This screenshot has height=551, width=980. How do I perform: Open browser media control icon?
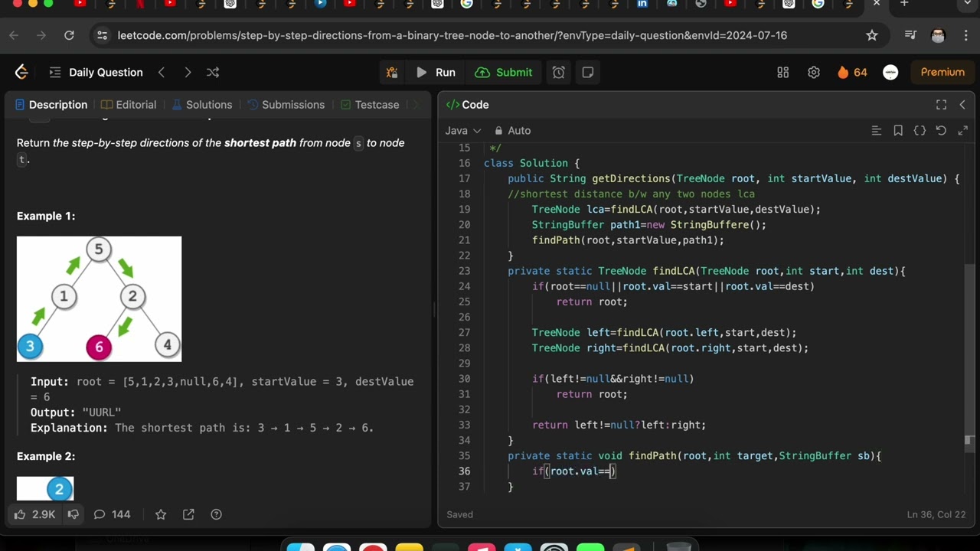910,35
